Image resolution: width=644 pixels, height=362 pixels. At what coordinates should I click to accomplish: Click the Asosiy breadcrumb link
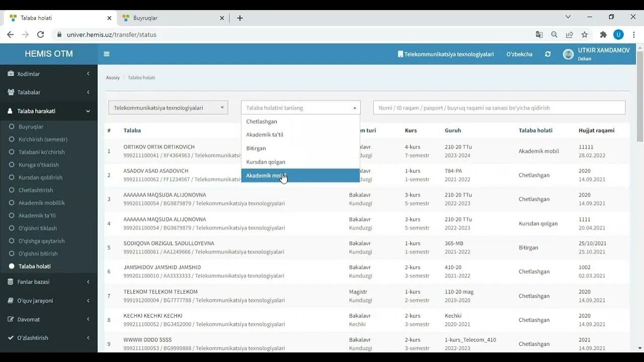point(113,78)
